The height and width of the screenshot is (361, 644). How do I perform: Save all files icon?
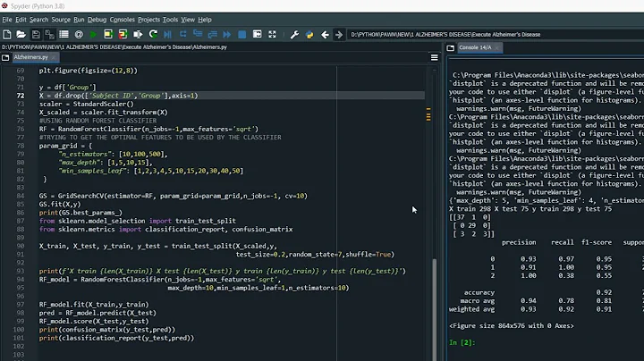pos(50,35)
